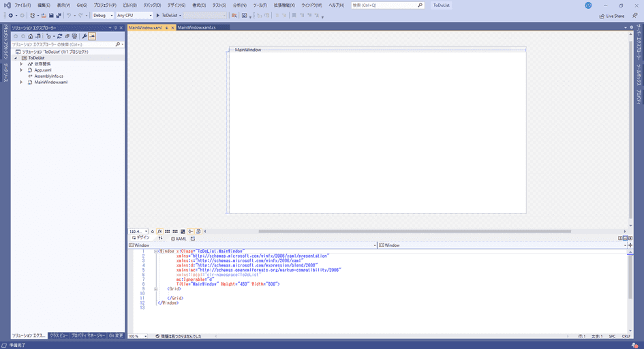This screenshot has height=349, width=644.
Task: Open the サーバー エクスプローラー side panel
Action: (639, 42)
